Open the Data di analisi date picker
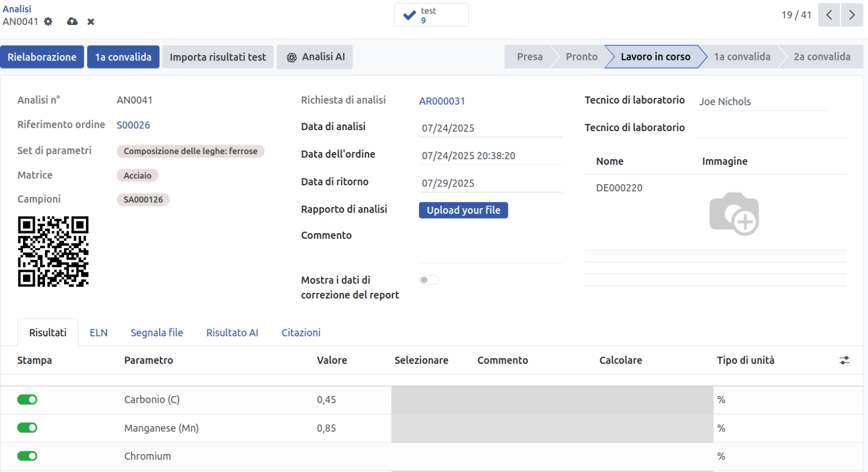 click(x=490, y=128)
